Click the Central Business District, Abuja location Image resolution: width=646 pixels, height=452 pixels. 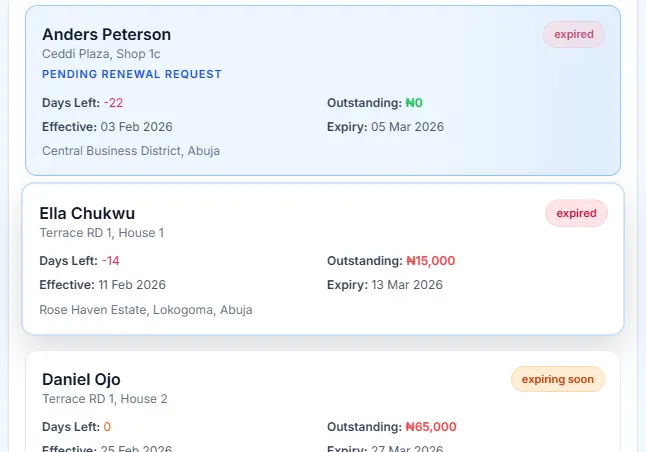pos(131,150)
